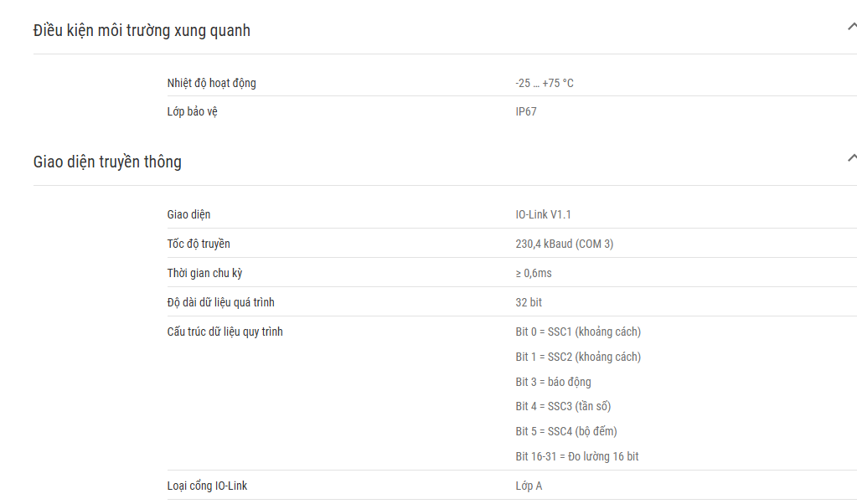857x504 pixels.
Task: Select the Thời gian chu kỳ label
Action: [204, 273]
